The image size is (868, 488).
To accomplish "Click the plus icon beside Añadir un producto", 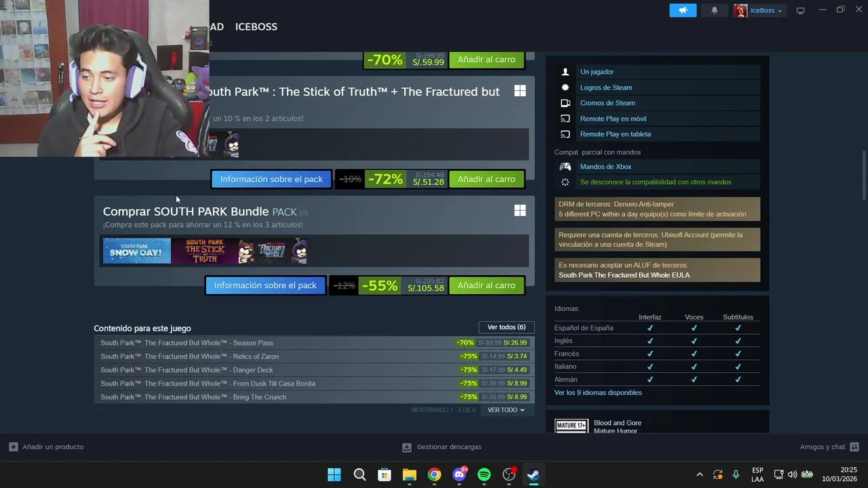I will pos(14,447).
